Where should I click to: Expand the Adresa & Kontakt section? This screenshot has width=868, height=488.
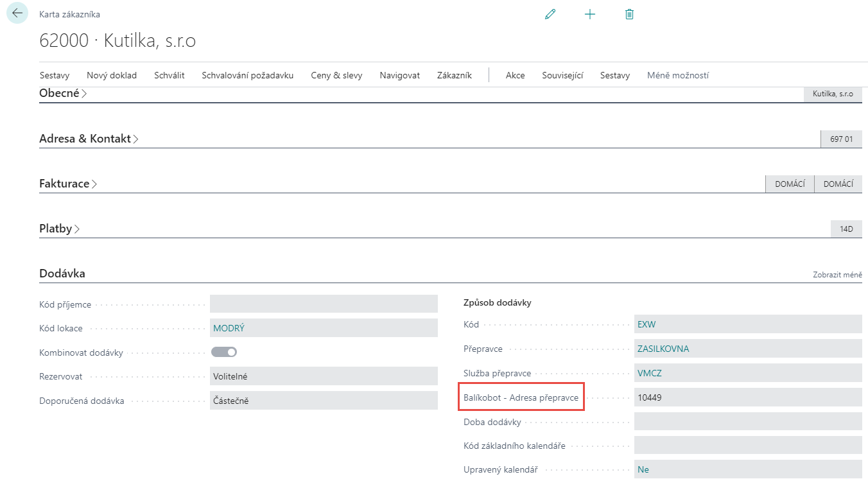pyautogui.click(x=89, y=139)
